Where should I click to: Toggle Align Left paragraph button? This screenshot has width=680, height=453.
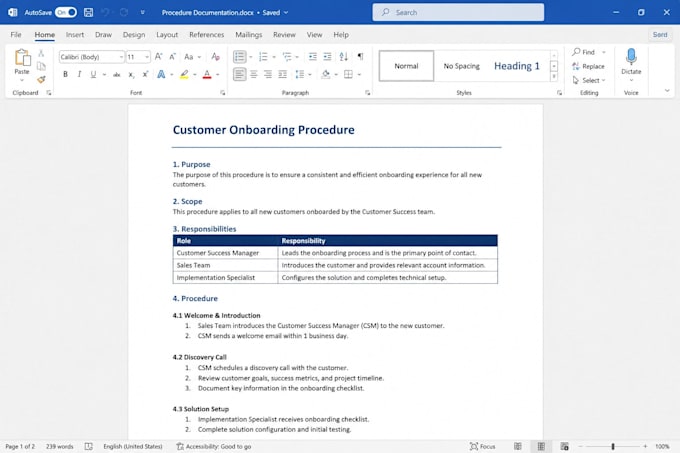point(239,75)
